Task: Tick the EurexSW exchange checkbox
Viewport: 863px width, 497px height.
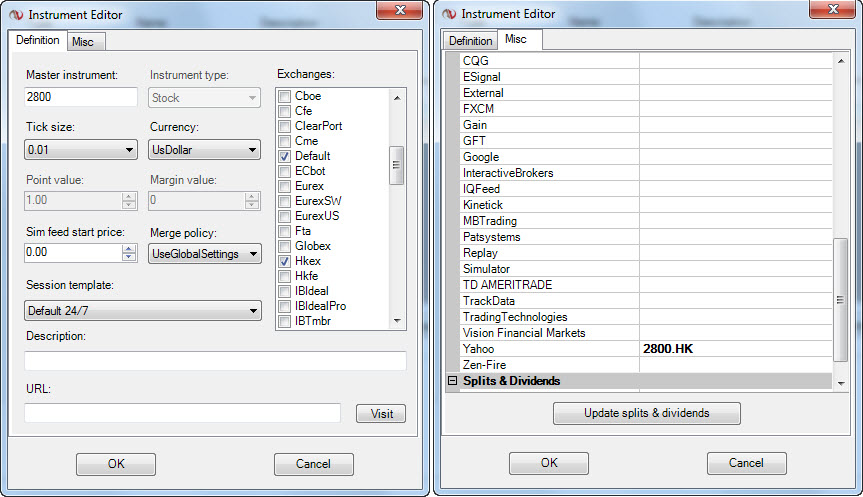Action: (285, 201)
